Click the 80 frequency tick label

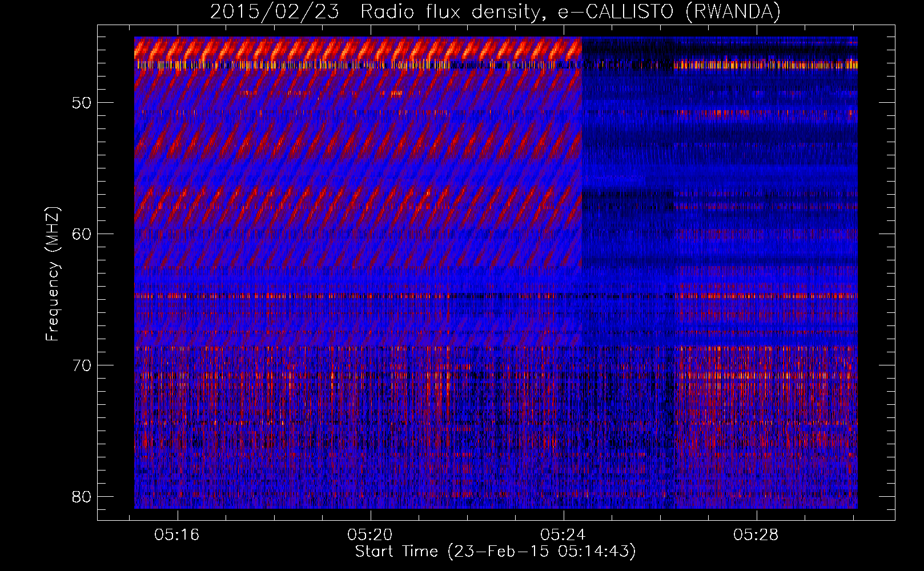(82, 497)
